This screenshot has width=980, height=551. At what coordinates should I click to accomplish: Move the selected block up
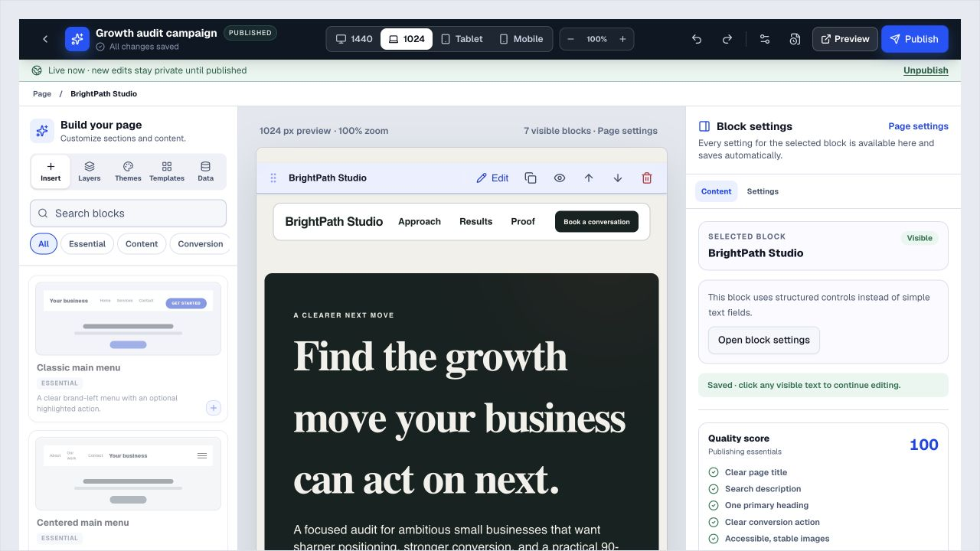click(x=589, y=178)
